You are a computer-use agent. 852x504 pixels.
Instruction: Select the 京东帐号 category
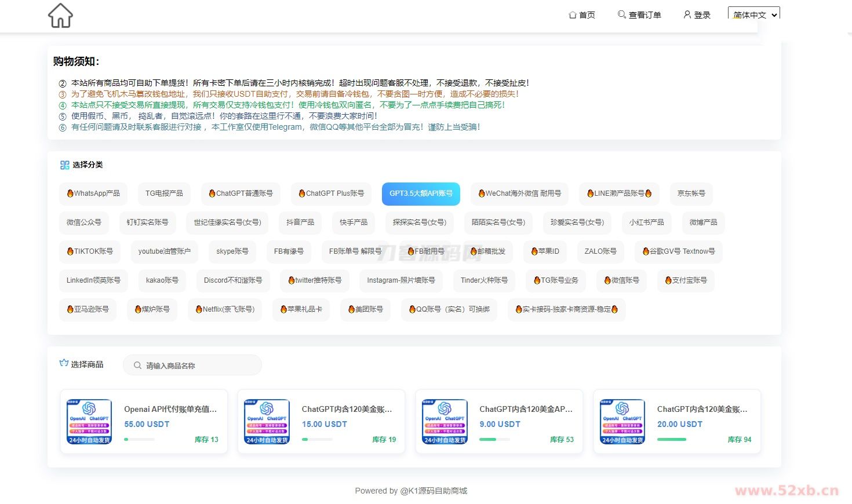pos(691,193)
